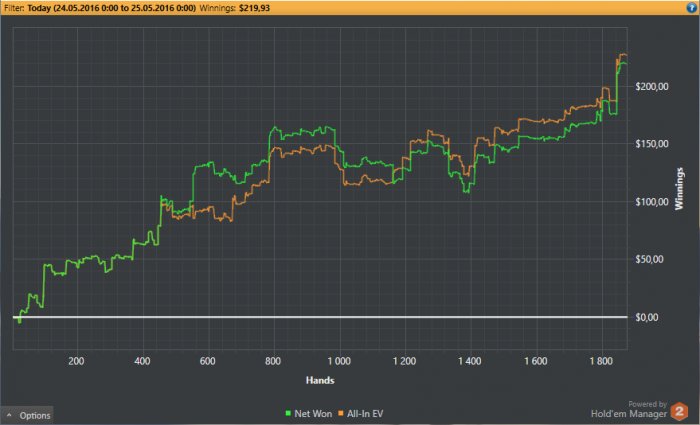Toggle the Net Won legend entry
Image resolution: width=700 pixels, height=425 pixels.
click(x=309, y=414)
